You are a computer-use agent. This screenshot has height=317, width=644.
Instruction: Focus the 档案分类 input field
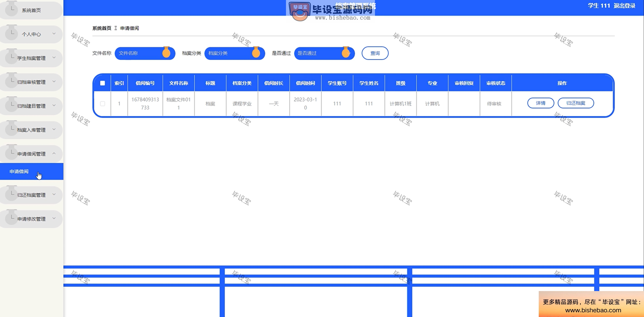(x=235, y=53)
